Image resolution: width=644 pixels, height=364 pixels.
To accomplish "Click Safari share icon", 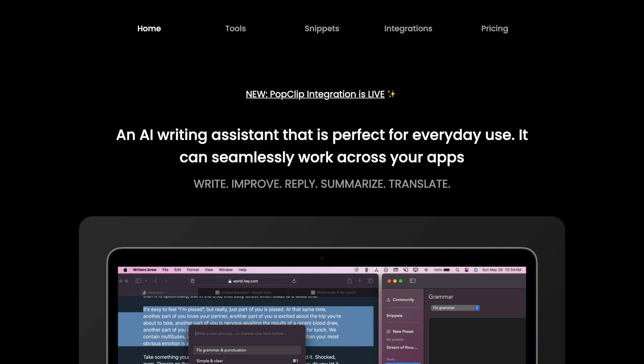I will click(x=349, y=281).
